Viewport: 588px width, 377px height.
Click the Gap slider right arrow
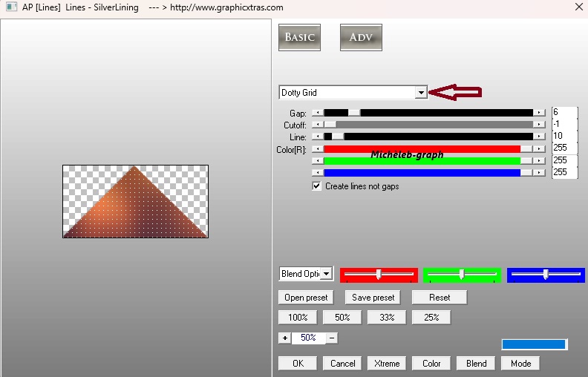click(x=539, y=113)
